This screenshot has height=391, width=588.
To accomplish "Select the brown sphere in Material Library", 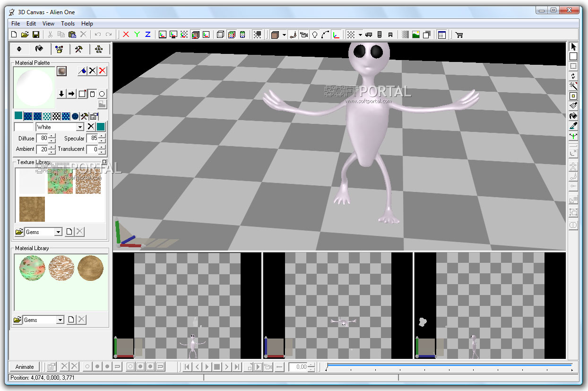I will [x=90, y=268].
